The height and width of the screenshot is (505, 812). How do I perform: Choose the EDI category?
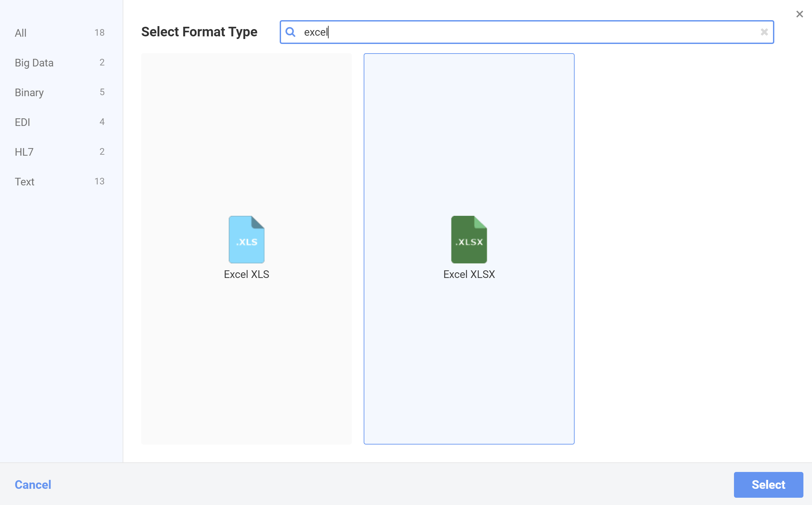22,122
